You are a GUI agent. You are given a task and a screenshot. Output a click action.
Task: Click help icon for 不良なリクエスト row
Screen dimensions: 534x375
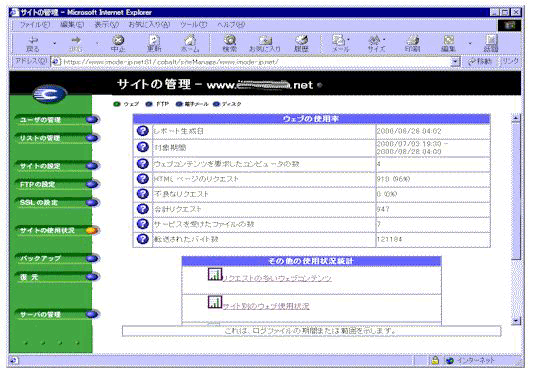pyautogui.click(x=143, y=194)
